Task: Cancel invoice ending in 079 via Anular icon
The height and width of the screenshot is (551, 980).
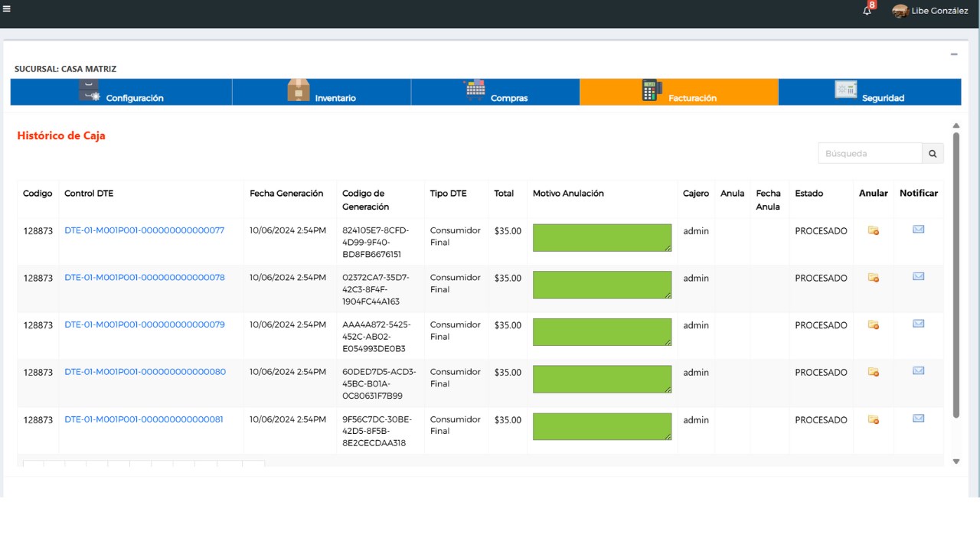Action: coord(873,324)
